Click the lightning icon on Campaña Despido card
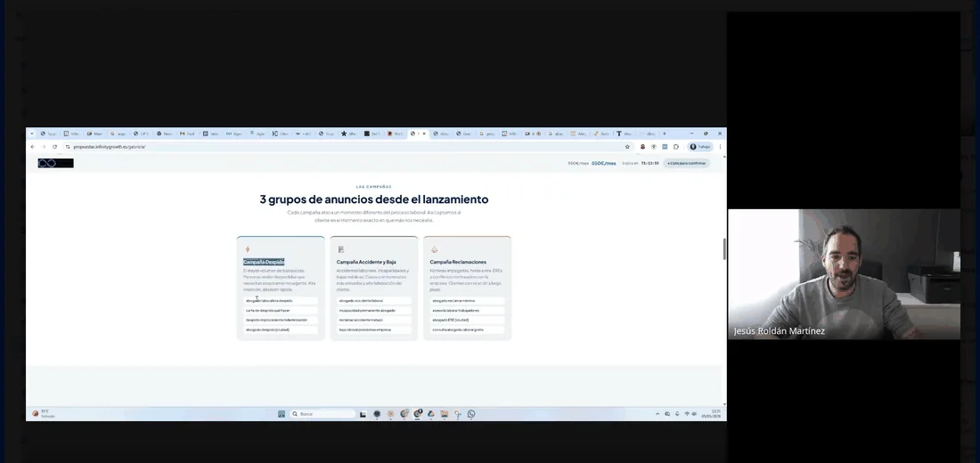 pyautogui.click(x=248, y=249)
